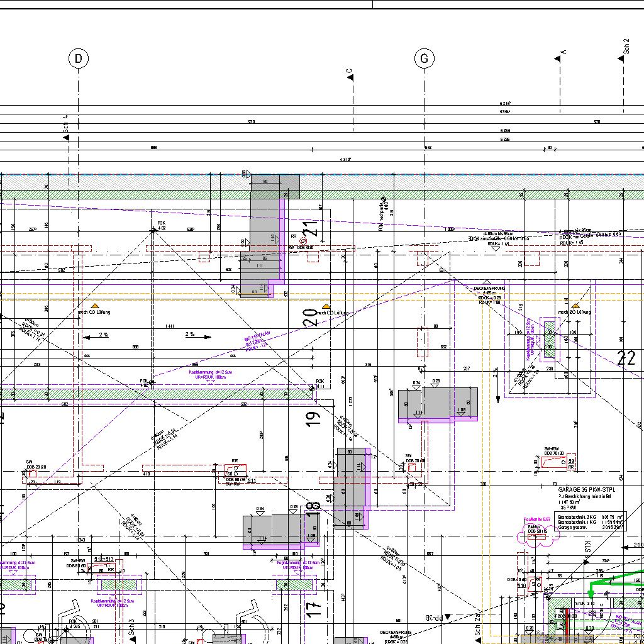The height and width of the screenshot is (644, 644).
Task: Click orange CO Lüftung triangle above number 22
Action: pyautogui.click(x=575, y=306)
